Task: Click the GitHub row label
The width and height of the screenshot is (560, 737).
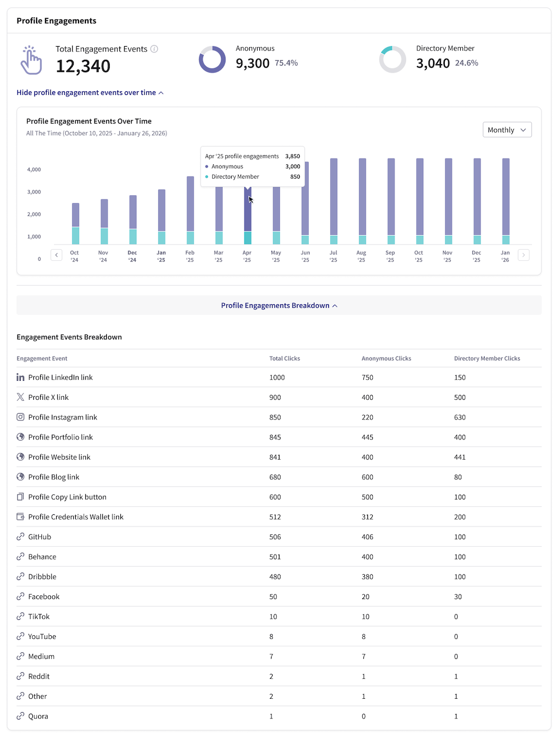Action: point(40,537)
